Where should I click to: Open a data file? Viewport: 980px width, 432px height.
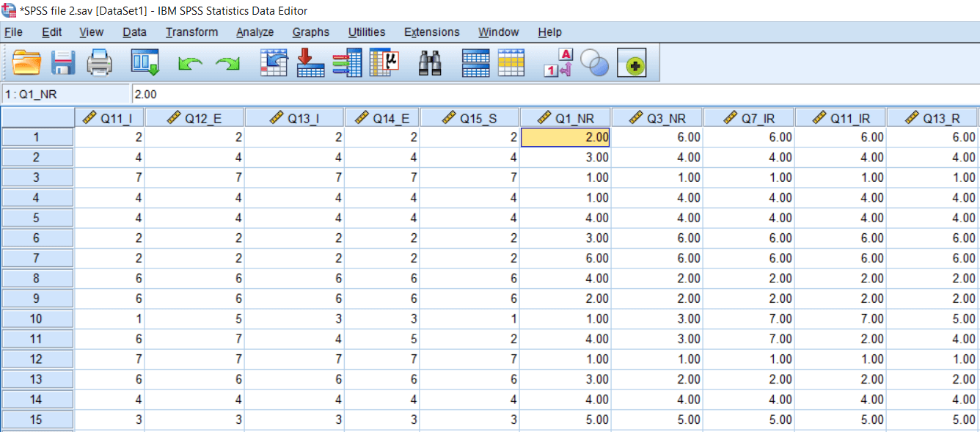click(27, 63)
